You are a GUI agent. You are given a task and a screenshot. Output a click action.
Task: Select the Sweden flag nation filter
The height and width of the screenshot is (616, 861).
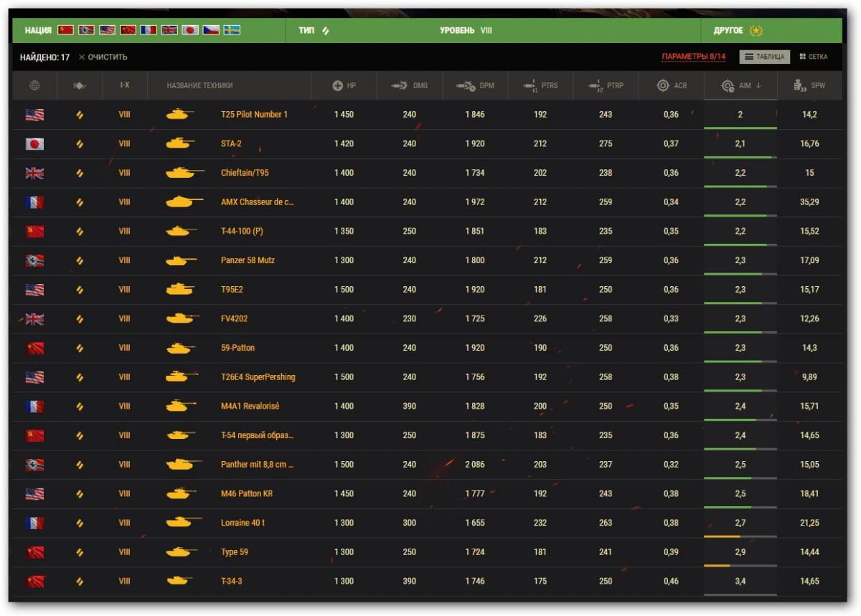click(x=232, y=30)
